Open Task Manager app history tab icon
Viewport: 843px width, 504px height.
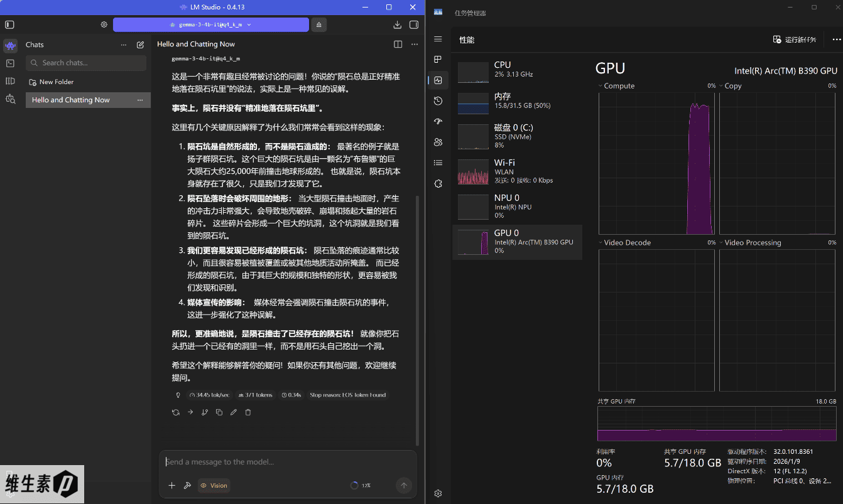pos(438,100)
